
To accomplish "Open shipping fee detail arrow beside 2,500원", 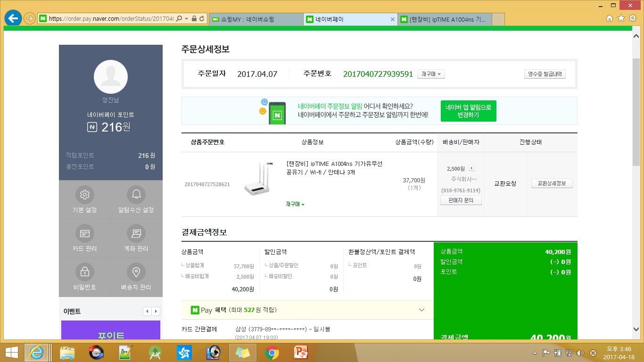I will (x=471, y=168).
